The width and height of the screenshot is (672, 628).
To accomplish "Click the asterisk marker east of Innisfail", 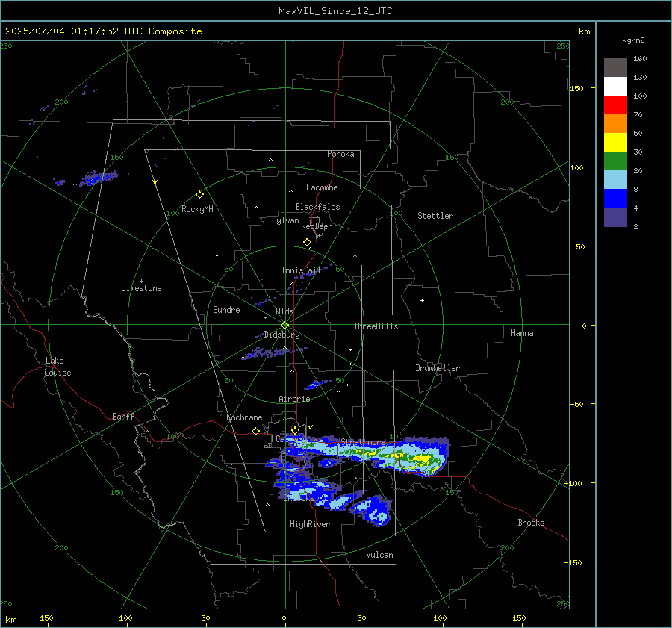I will click(355, 256).
